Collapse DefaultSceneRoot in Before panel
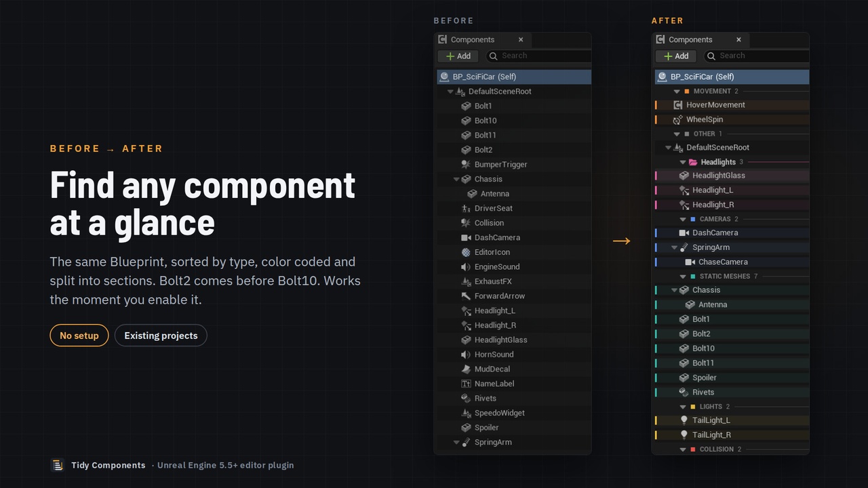 (x=450, y=91)
